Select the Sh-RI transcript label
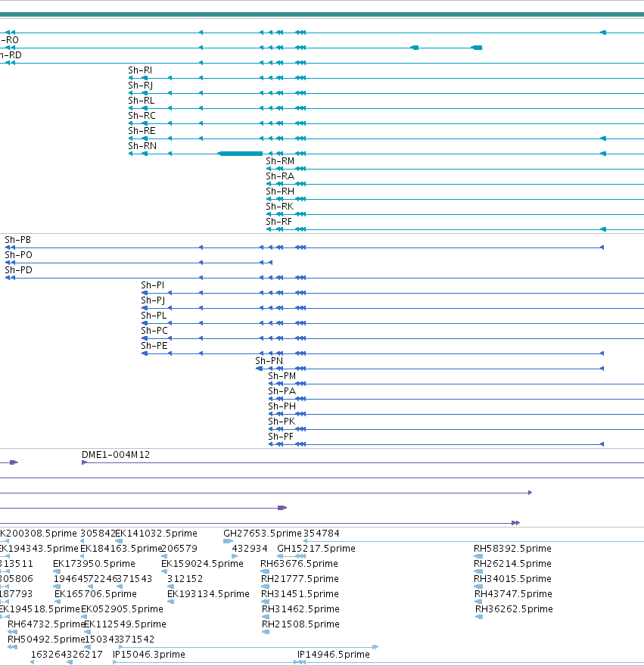Screen dimensions: 644x666 [x=140, y=70]
